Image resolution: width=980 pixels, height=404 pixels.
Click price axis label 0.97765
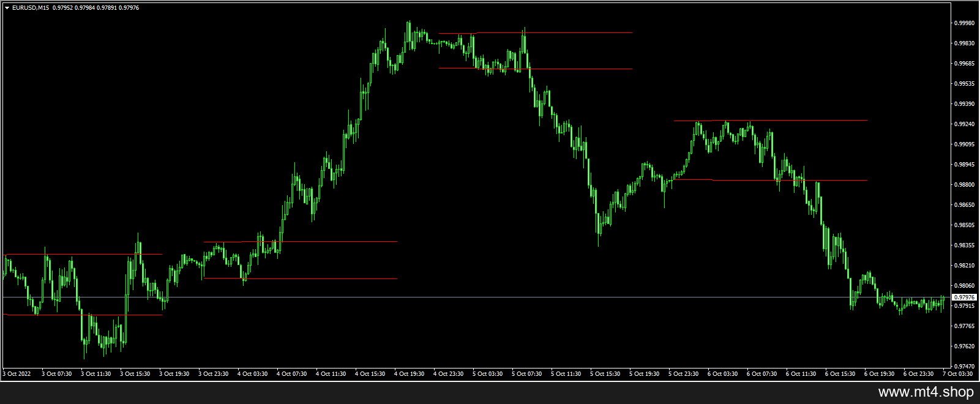(965, 326)
